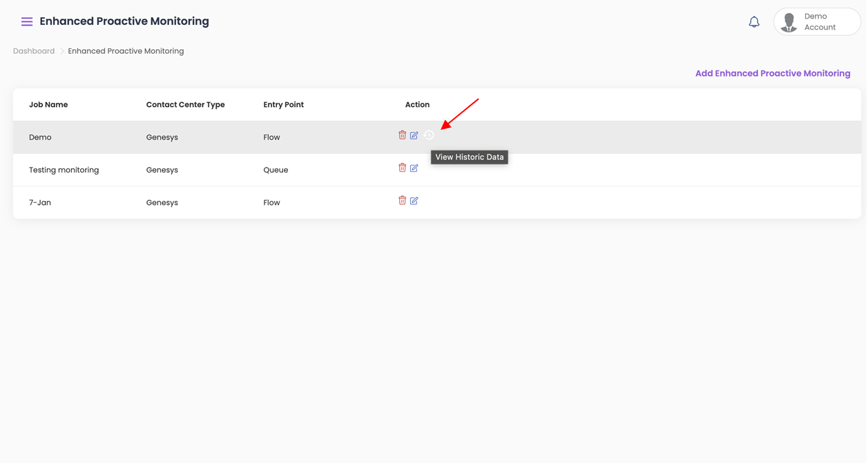This screenshot has height=465, width=868.
Task: Open the notifications bell
Action: click(x=754, y=22)
